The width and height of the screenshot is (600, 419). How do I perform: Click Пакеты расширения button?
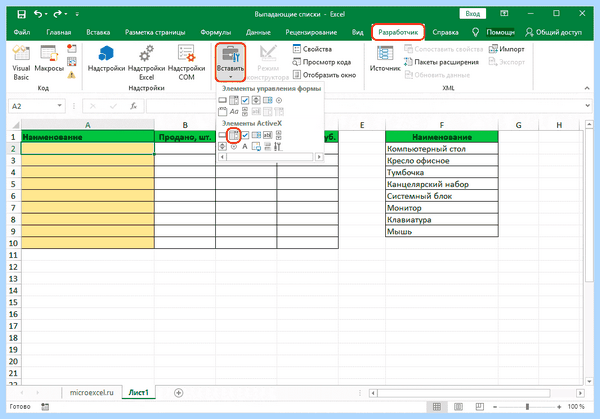[441, 62]
